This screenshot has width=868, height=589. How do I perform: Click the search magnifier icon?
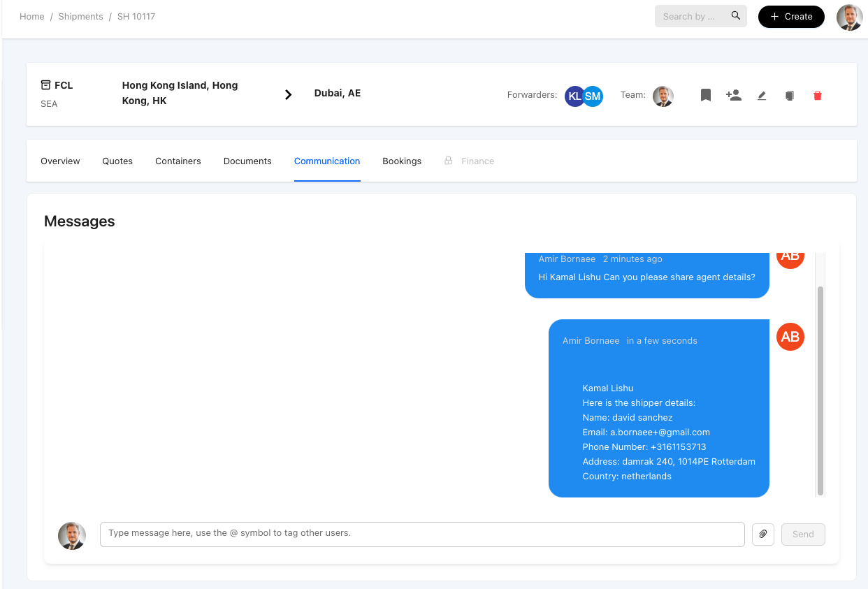[736, 16]
